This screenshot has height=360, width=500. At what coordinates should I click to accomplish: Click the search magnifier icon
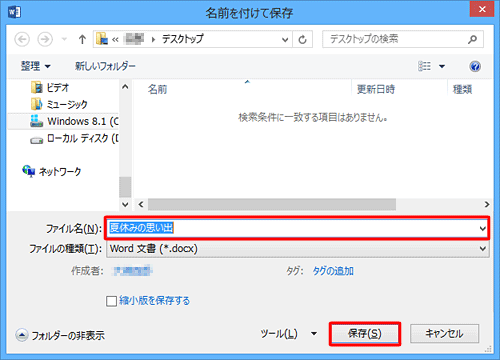pyautogui.click(x=472, y=39)
